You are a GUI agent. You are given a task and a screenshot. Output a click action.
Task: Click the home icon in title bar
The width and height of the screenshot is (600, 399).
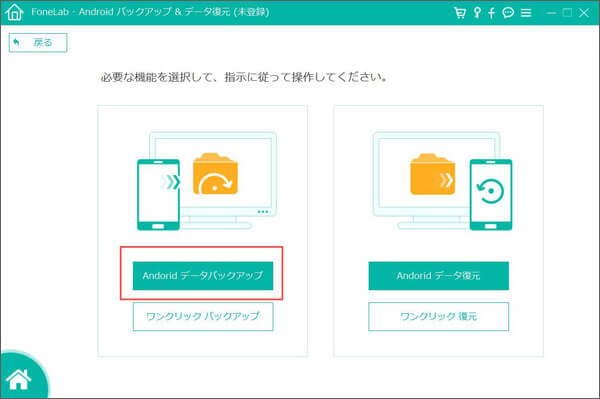(x=15, y=12)
